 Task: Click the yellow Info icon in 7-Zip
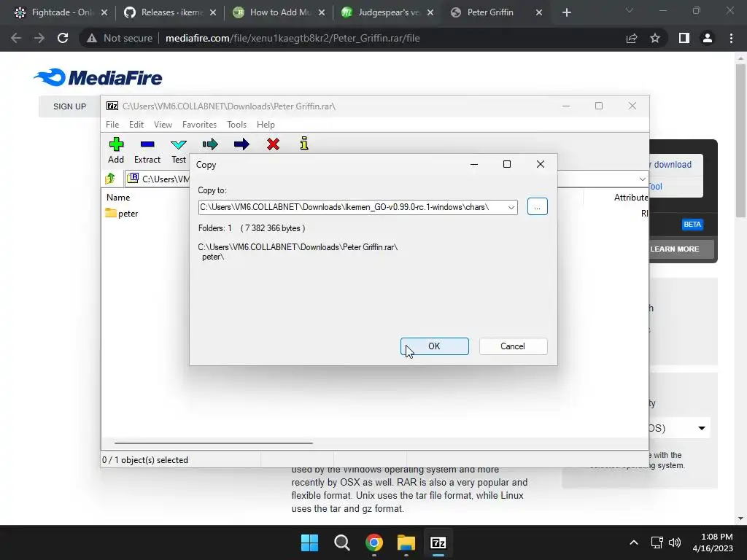[x=304, y=144]
